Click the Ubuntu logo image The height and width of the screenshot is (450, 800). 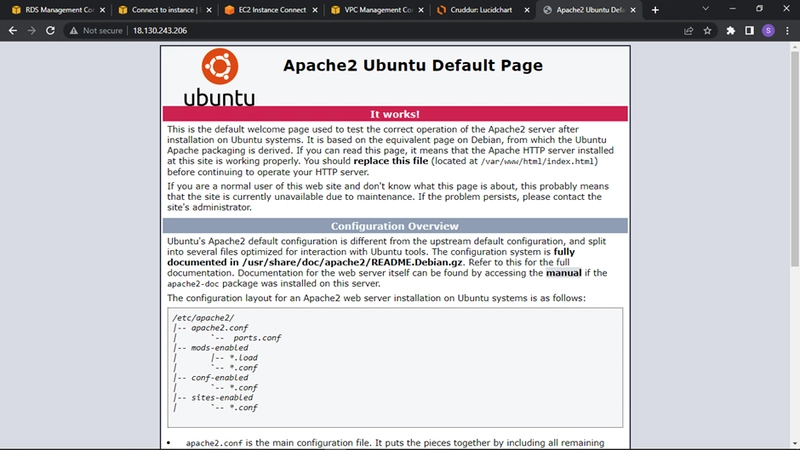[219, 78]
